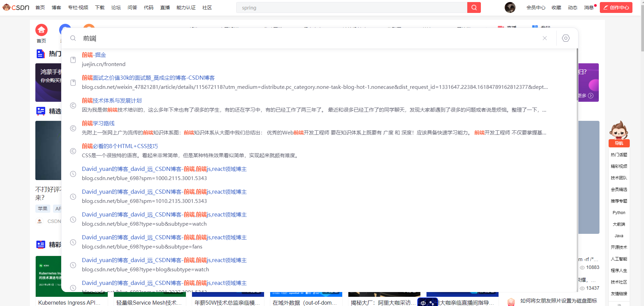Click the 创作中心 button
Screen dimensions: 644x306
[x=616, y=7]
